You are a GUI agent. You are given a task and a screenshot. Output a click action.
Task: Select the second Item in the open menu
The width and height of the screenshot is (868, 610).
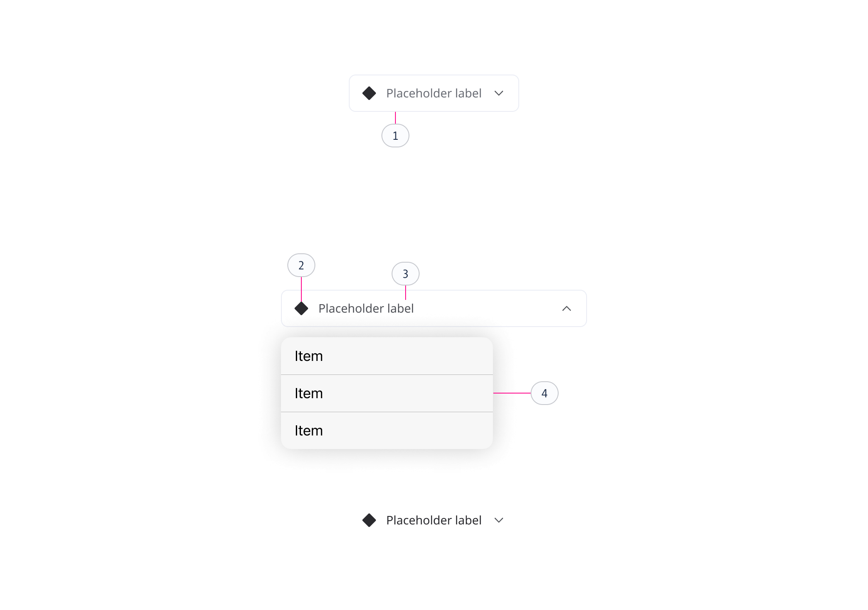(387, 393)
